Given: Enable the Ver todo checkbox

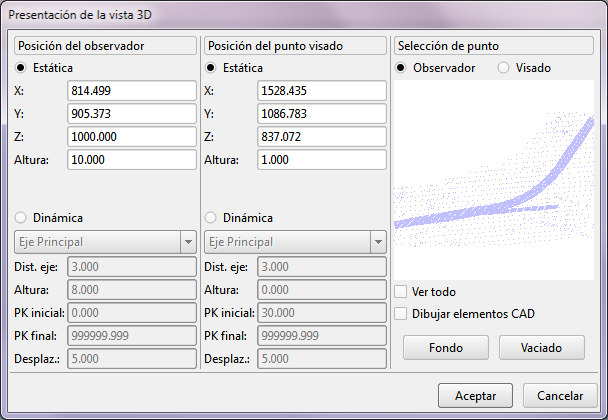Looking at the screenshot, I should (x=401, y=292).
